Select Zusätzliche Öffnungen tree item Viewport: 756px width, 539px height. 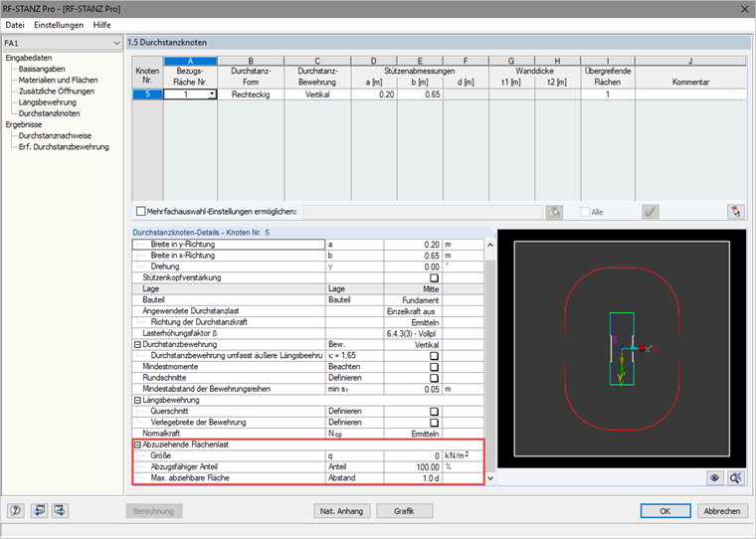pos(57,91)
